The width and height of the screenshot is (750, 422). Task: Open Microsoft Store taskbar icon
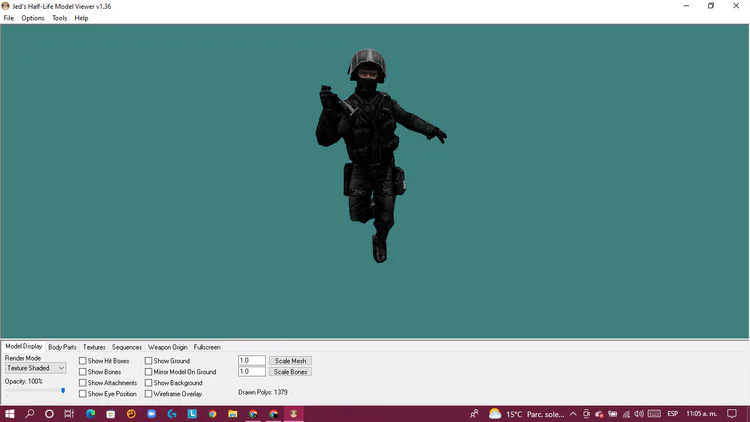click(110, 414)
